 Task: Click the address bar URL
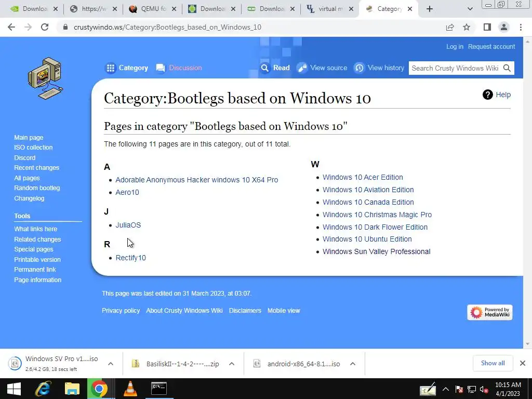click(x=168, y=27)
